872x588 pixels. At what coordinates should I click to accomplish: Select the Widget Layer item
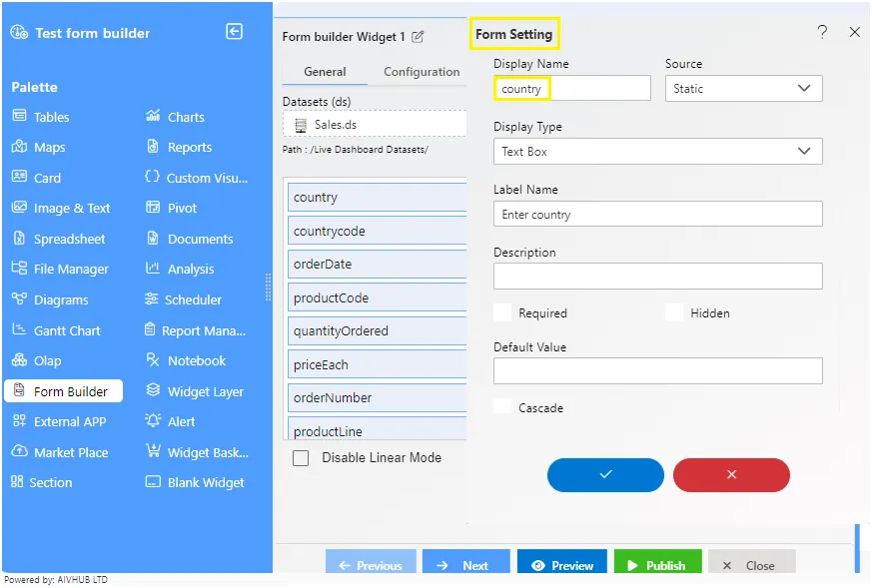(x=195, y=391)
